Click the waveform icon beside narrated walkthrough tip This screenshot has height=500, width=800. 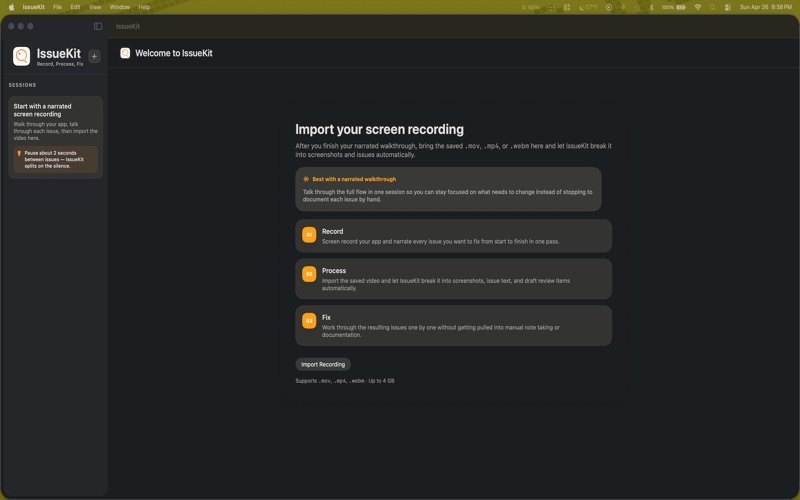click(306, 179)
